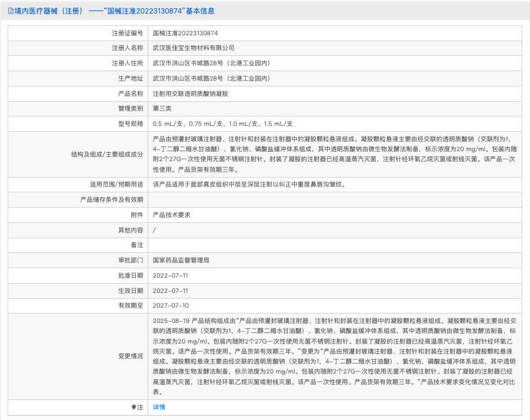The height and width of the screenshot is (420, 530).
Task: Click registrant name 武汉医佳宝生物材料有限公司
Action: 193,48
